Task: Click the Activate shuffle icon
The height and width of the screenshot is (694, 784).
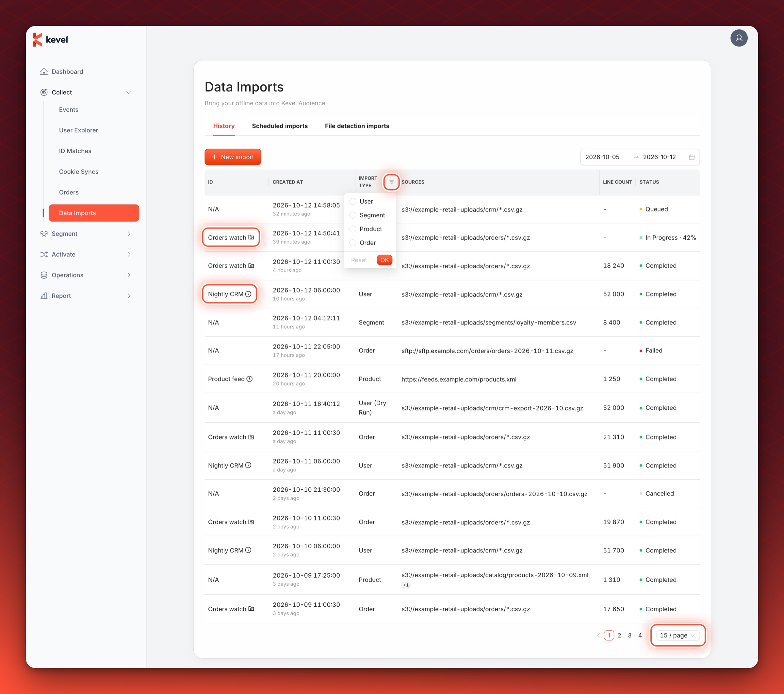Action: pyautogui.click(x=44, y=255)
